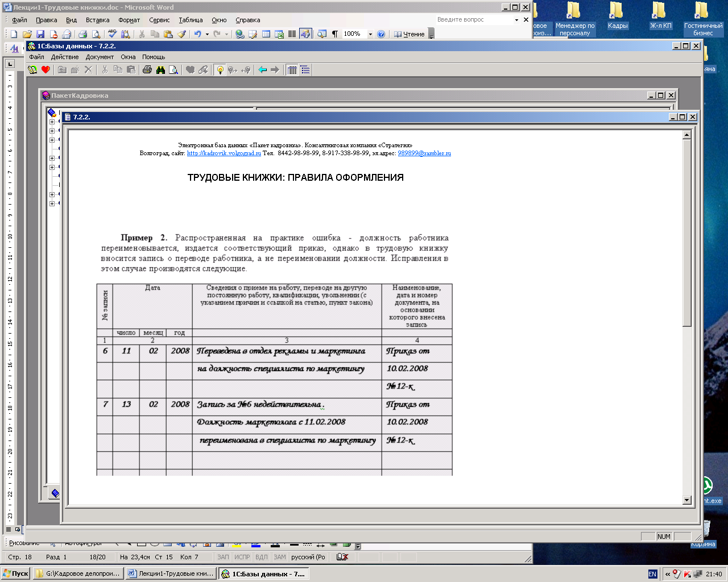Image resolution: width=728 pixels, height=582 pixels.
Task: Toggle the table grid button in 1C toolbar
Action: [292, 70]
